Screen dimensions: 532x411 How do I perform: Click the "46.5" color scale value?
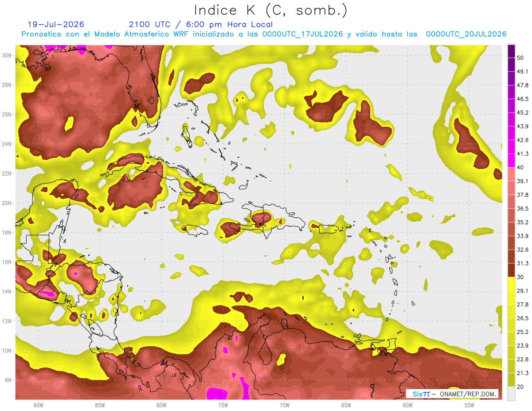[523, 99]
